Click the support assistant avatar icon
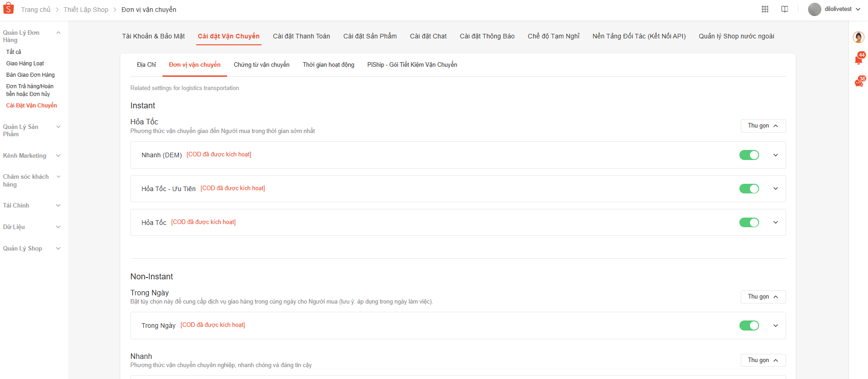This screenshot has width=868, height=379. click(x=859, y=37)
